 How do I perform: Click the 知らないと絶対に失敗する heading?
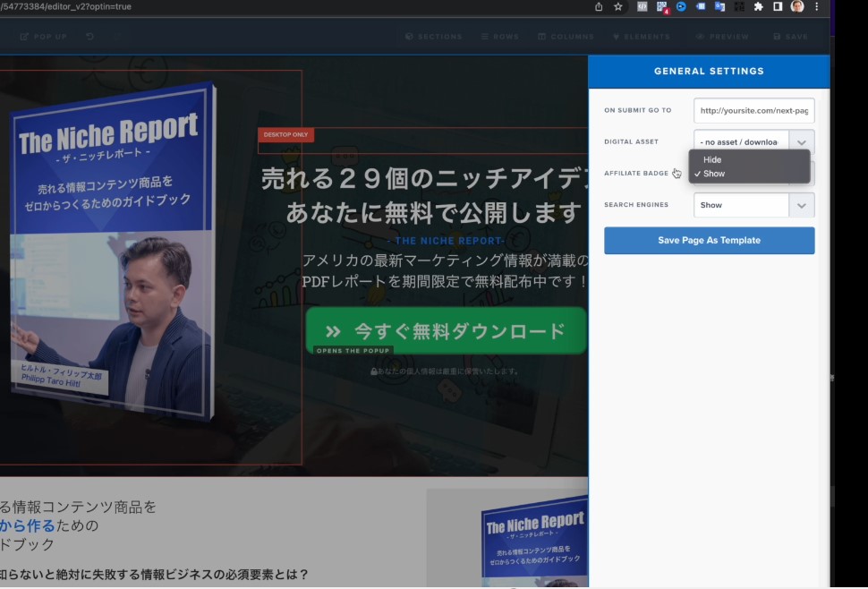(154, 574)
